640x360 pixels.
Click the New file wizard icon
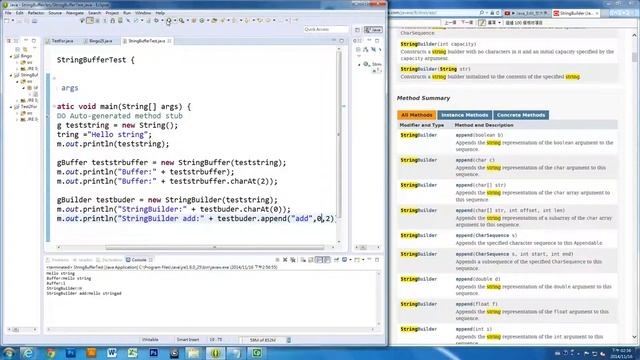click(x=7, y=20)
